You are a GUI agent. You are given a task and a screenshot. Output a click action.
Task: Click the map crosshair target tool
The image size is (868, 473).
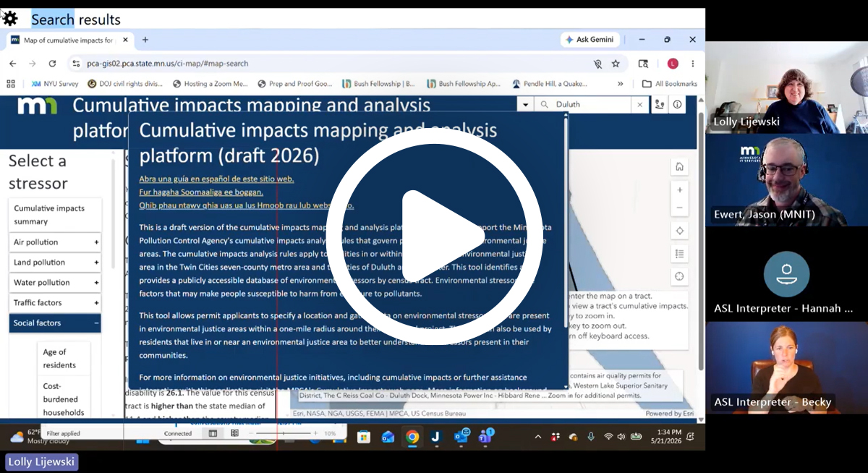(x=679, y=276)
